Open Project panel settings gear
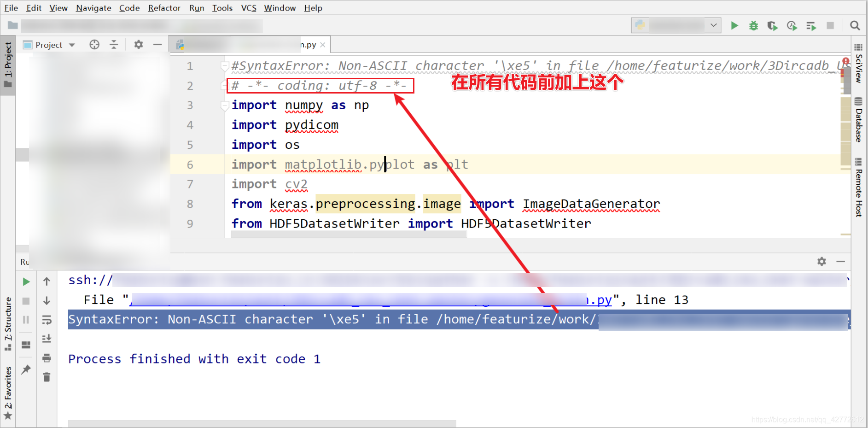 (x=138, y=44)
